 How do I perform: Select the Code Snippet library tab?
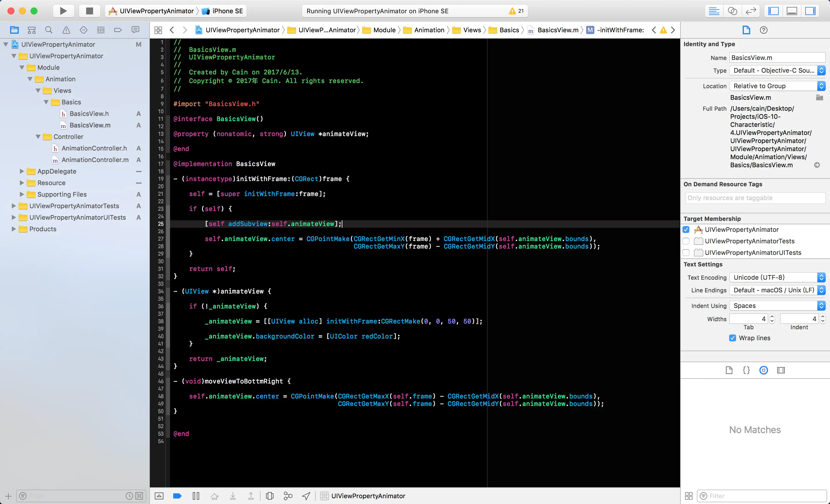coord(746,370)
